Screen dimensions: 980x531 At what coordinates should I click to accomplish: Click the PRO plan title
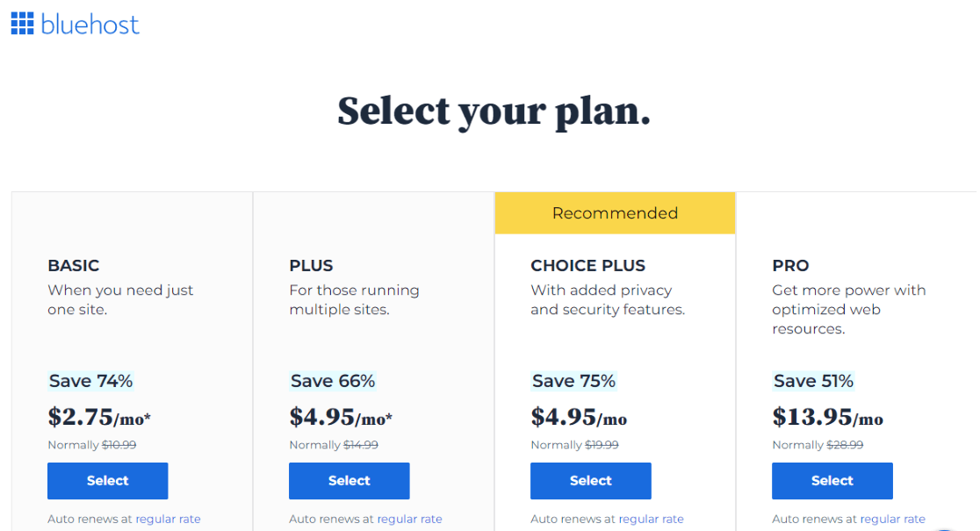(790, 265)
